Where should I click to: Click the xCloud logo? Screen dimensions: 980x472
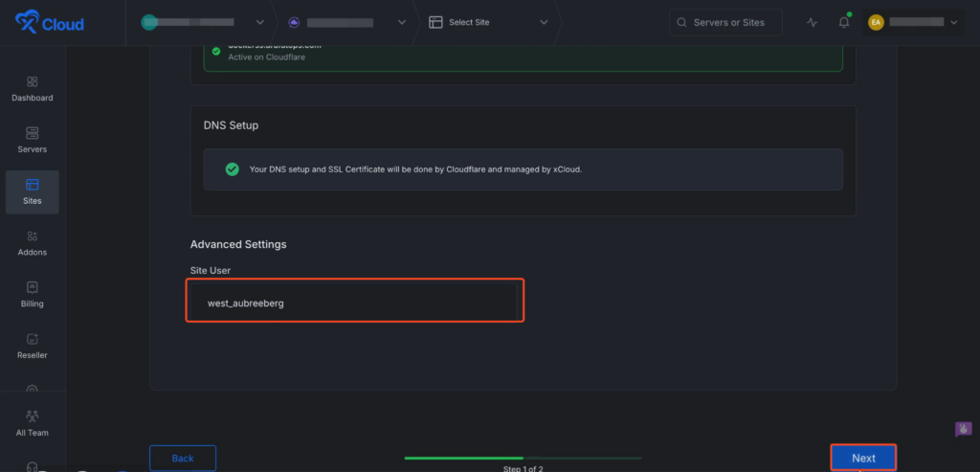(49, 23)
